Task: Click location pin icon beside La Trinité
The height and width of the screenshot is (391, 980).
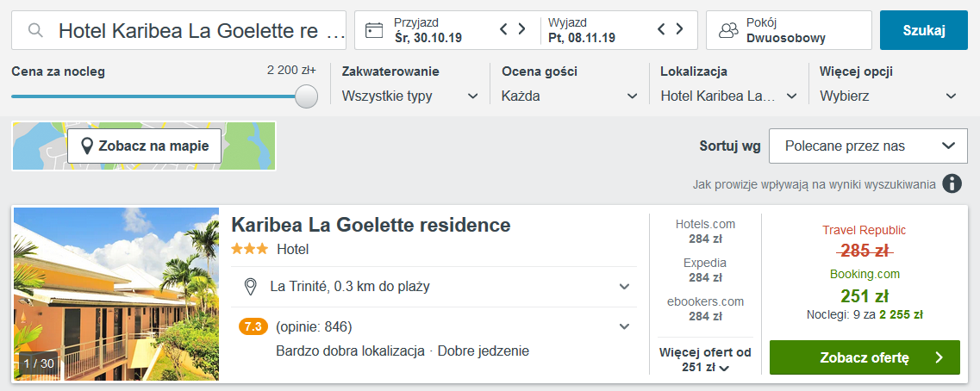Action: [x=251, y=287]
